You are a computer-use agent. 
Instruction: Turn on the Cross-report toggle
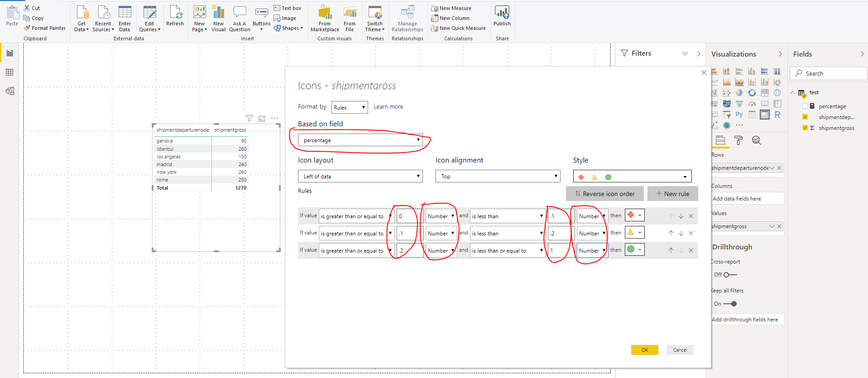point(730,275)
